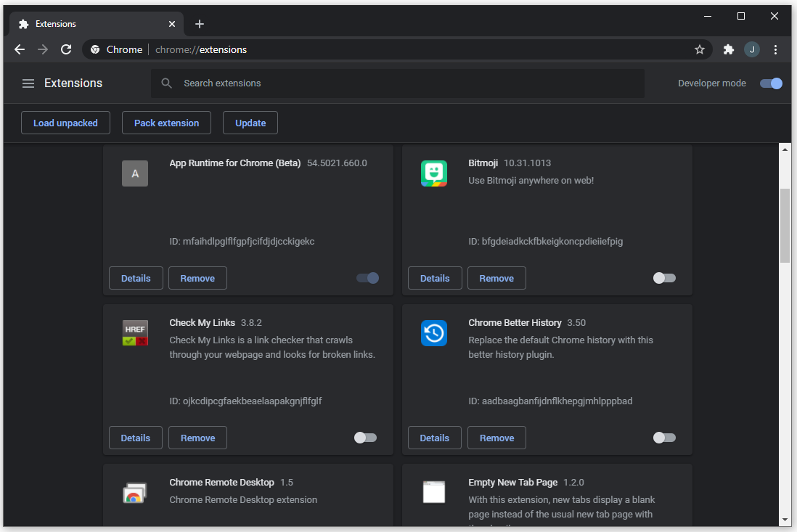Remove the Chrome Better History extension
Viewport: 797px width, 532px height.
[x=496, y=438]
